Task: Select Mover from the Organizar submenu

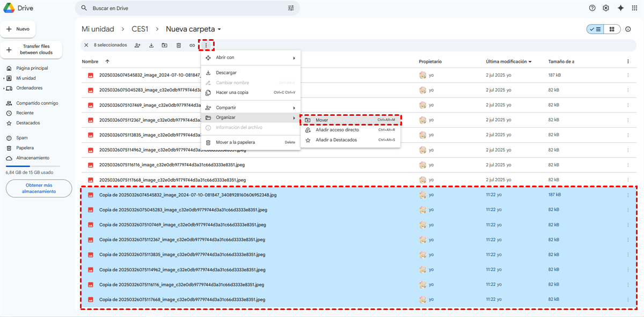Action: tap(322, 120)
